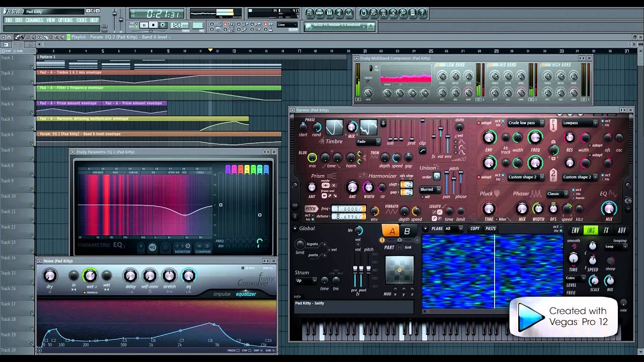This screenshot has height=362, width=644.
Task: Click the PASTE button in Harmor image section
Action: click(x=491, y=228)
